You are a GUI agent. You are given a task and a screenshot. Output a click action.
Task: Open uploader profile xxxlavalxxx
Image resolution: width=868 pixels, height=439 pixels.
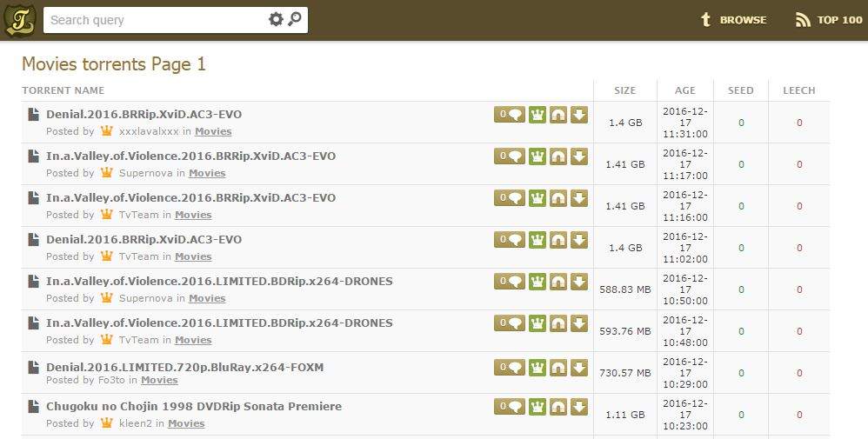pos(149,132)
